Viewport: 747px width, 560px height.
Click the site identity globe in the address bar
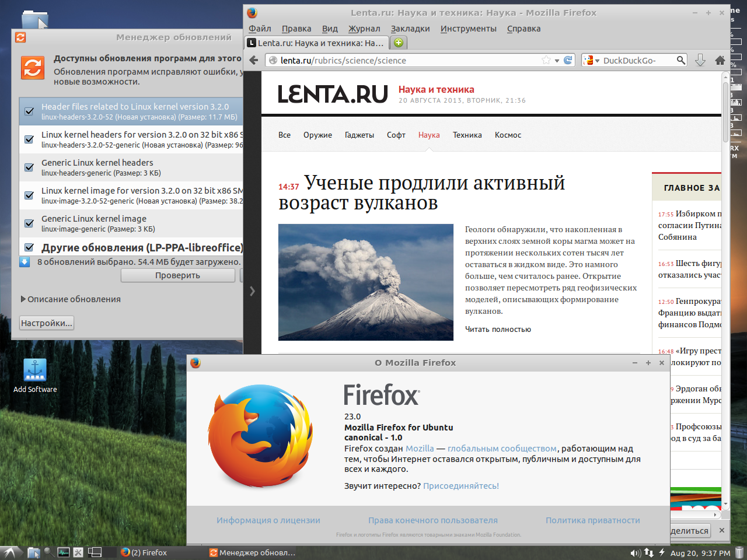273,60
